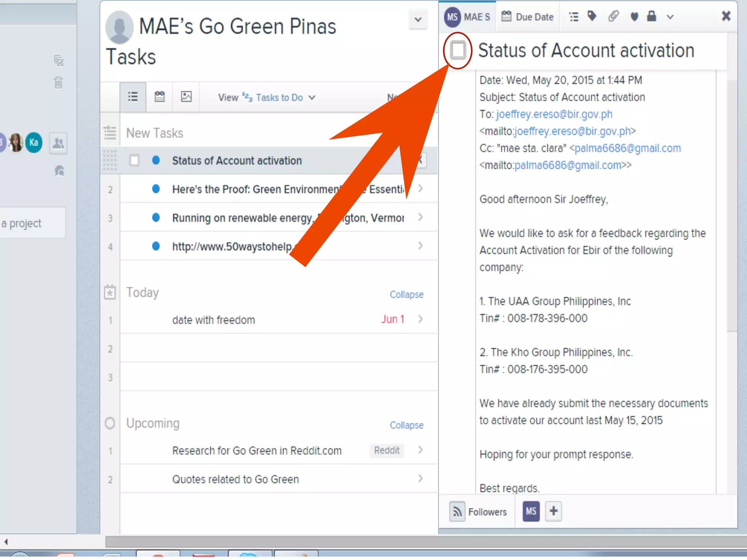The width and height of the screenshot is (747, 560).
Task: Click the attachment paperclip icon
Action: click(x=614, y=16)
